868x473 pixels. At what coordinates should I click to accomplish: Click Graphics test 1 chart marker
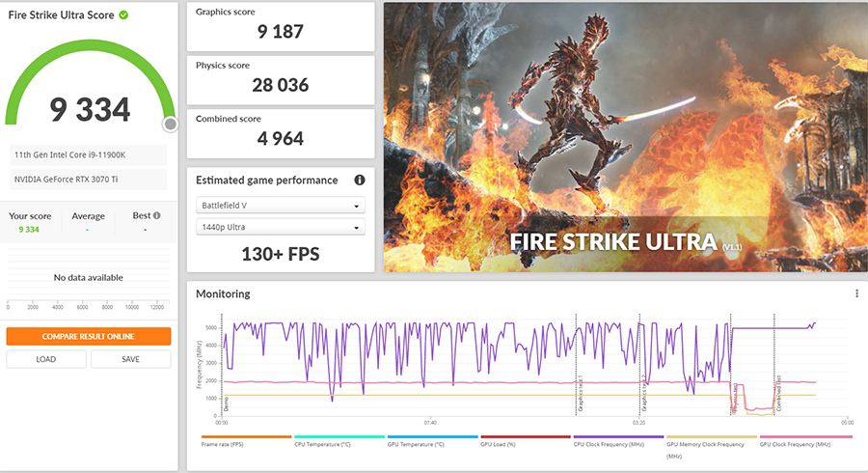coord(581,394)
